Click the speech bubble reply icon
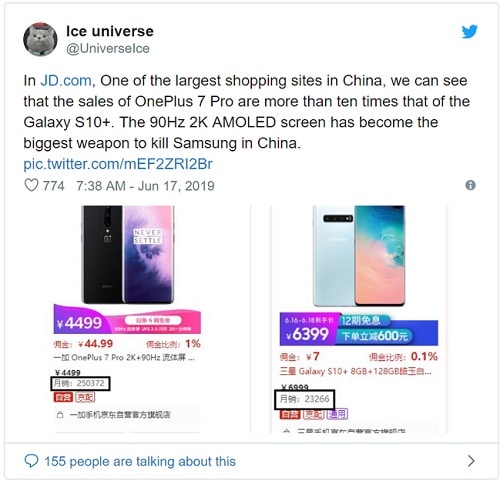The image size is (500, 484). (x=31, y=461)
